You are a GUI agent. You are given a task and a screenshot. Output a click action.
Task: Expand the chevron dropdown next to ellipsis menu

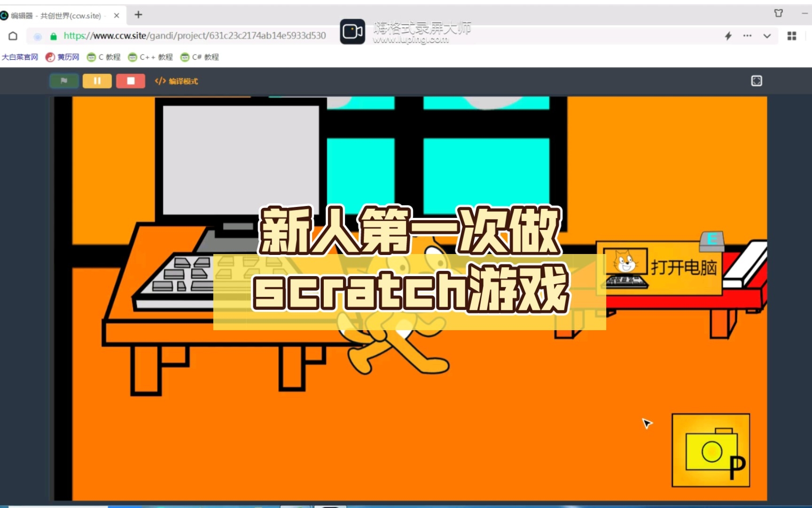[x=766, y=36]
